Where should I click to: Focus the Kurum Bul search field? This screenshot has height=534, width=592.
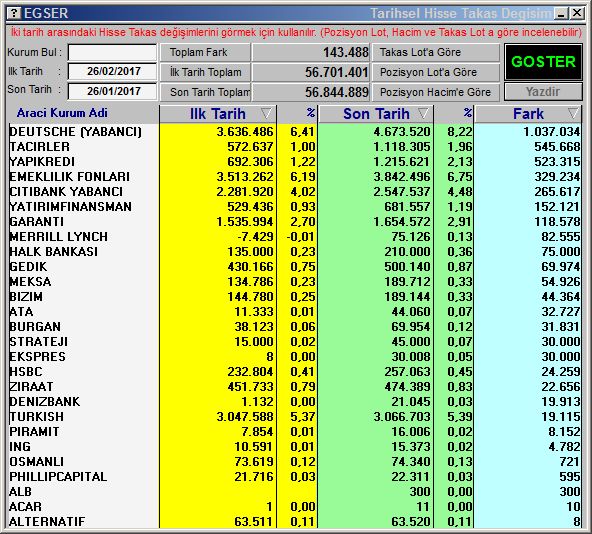pos(112,52)
